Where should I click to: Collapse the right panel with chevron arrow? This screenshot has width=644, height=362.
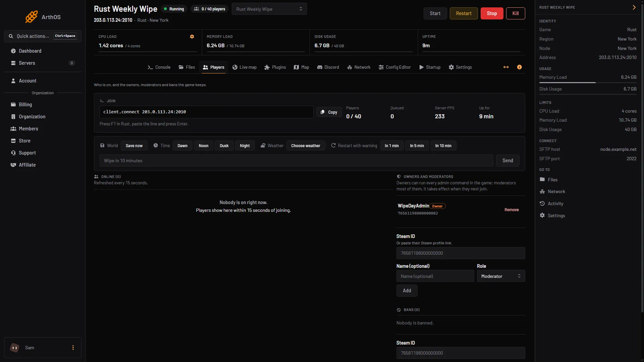click(634, 7)
